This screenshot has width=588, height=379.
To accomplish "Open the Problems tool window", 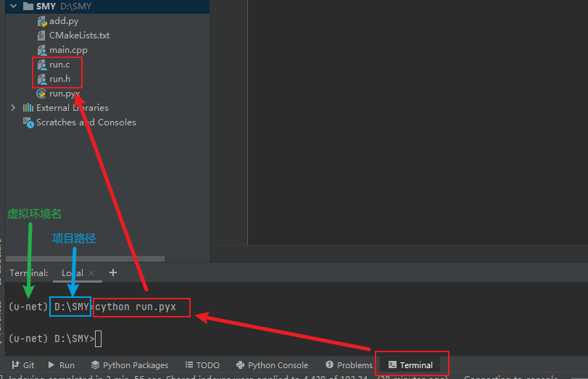I will [349, 365].
